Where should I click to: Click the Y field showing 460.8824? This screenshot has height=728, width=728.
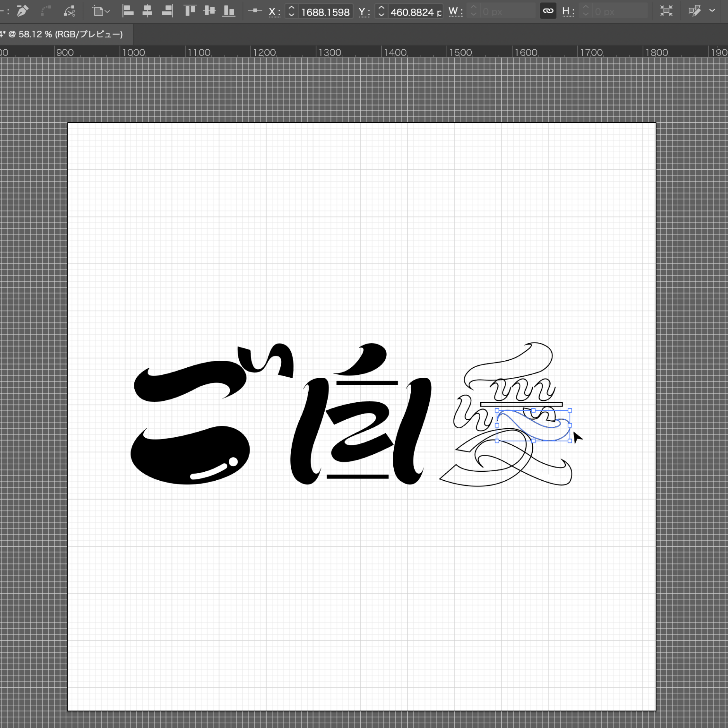tap(416, 12)
